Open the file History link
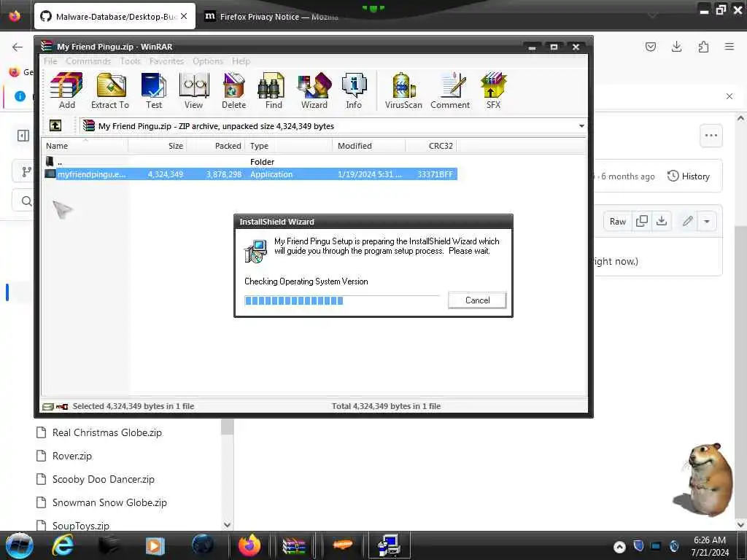 pos(689,176)
